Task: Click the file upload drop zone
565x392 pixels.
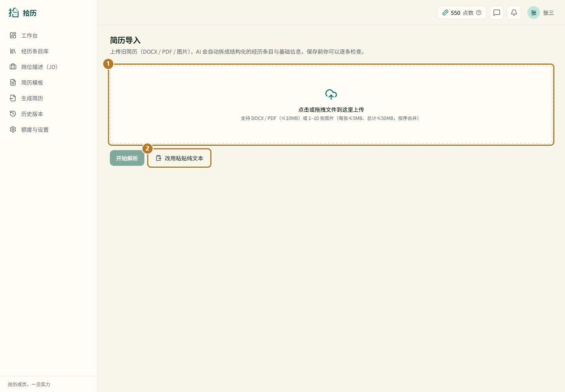Action: pos(331,105)
